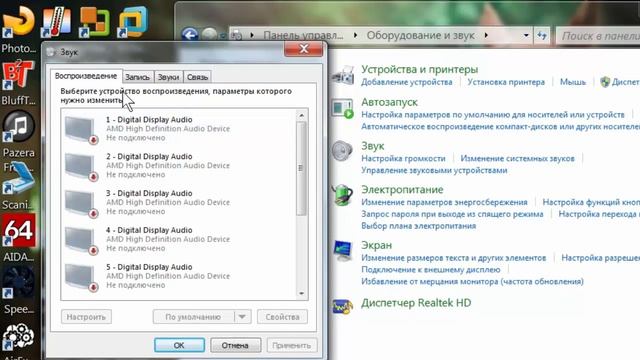Launch Pazera music note desktop shortcut

pos(18,127)
